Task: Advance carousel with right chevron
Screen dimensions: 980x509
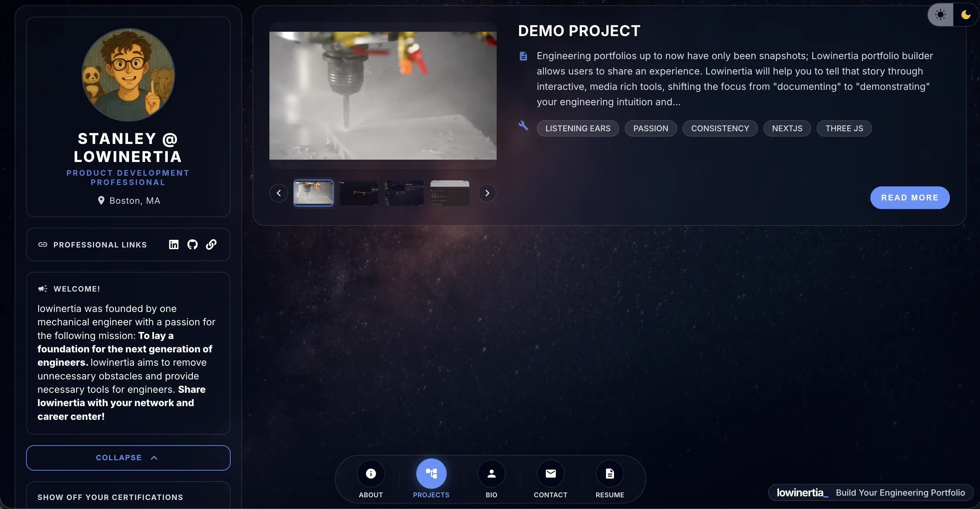Action: 487,193
